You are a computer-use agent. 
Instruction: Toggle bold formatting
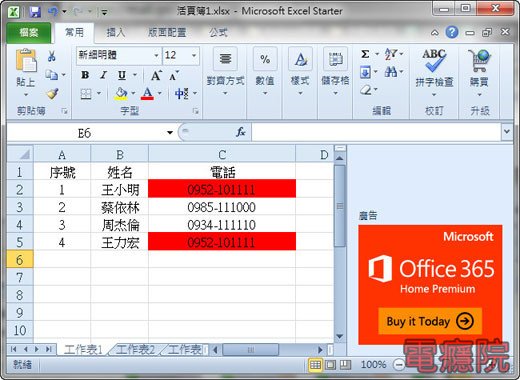pyautogui.click(x=85, y=75)
